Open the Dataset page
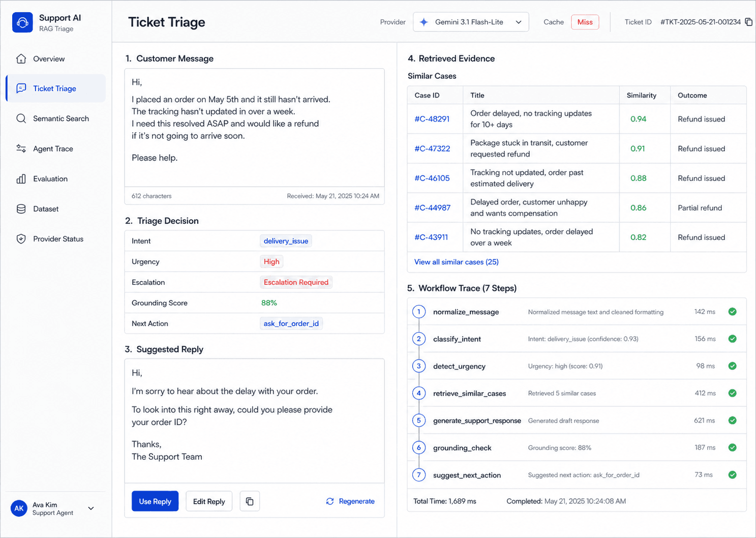 56,208
